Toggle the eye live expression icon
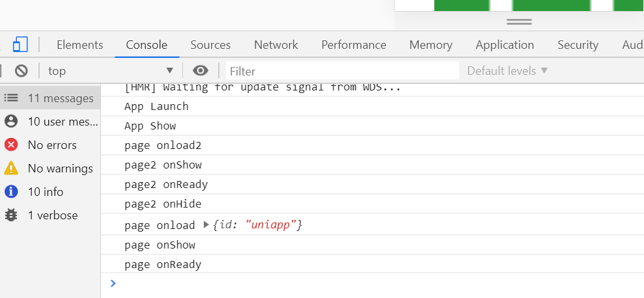644x298 pixels. pos(201,71)
